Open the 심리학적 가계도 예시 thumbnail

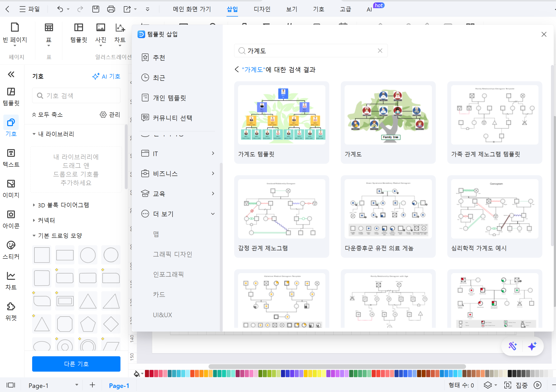click(x=495, y=209)
